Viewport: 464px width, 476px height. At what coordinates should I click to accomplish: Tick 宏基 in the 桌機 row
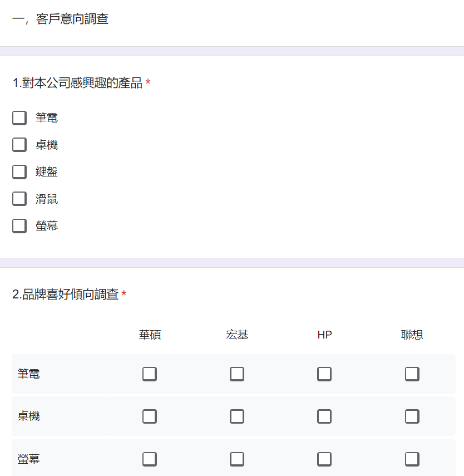click(x=237, y=416)
